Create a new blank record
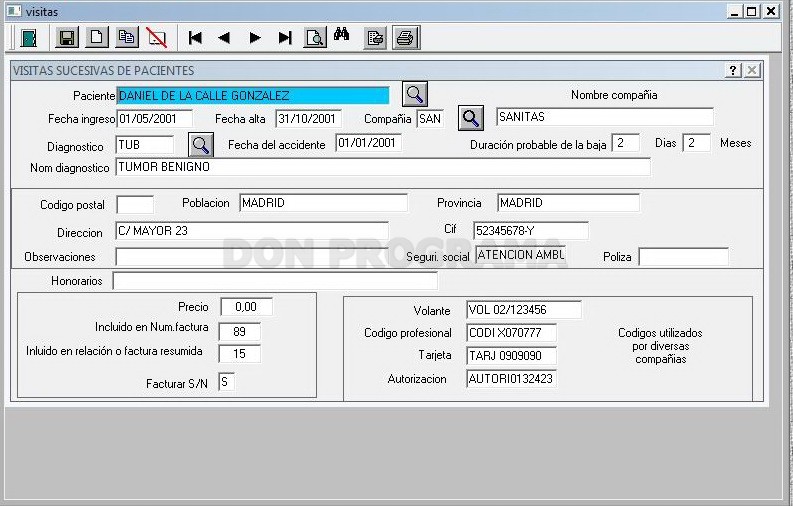This screenshot has width=793, height=506. click(97, 38)
